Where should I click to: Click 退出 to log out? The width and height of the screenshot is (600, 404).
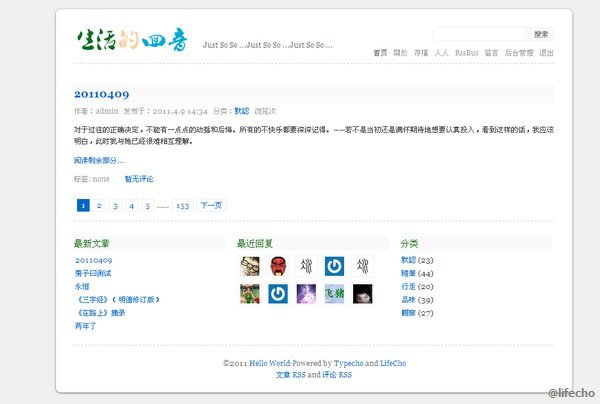coord(546,53)
